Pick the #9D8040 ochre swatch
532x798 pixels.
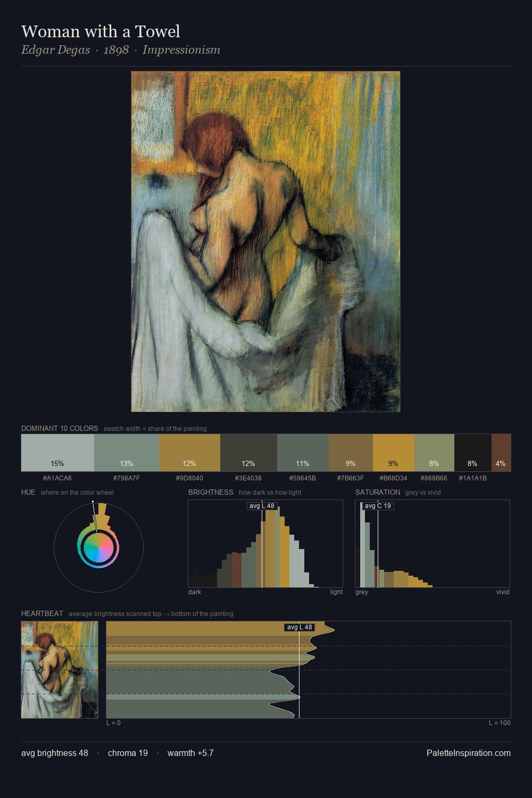[x=189, y=452]
